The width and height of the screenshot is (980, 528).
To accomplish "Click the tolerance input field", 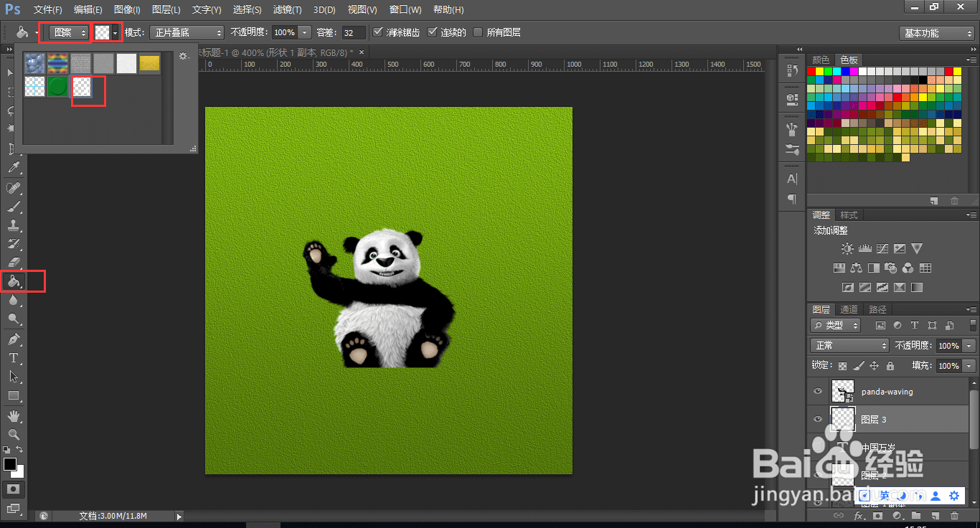I will (x=354, y=33).
